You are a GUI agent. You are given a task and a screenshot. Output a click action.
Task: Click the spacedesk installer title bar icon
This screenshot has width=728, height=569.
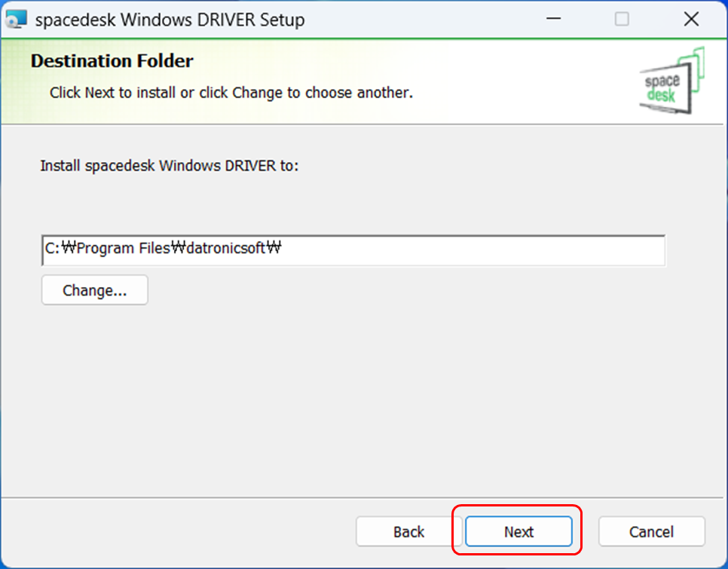pyautogui.click(x=17, y=20)
